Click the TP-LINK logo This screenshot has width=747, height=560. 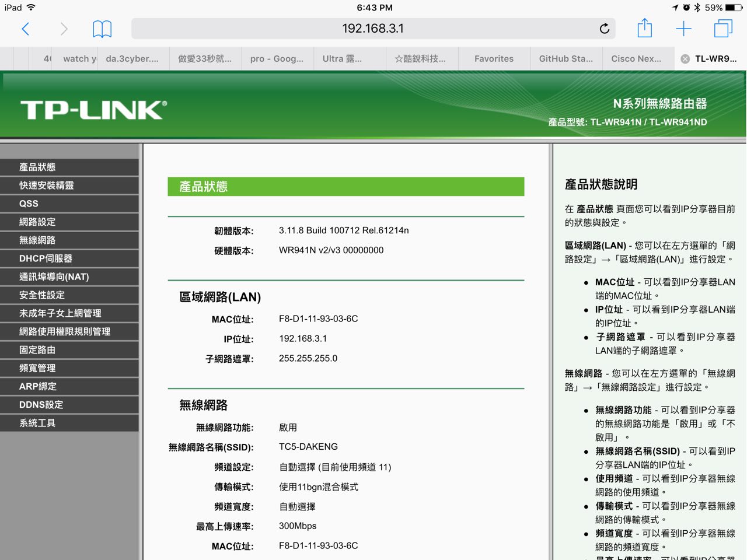click(94, 110)
